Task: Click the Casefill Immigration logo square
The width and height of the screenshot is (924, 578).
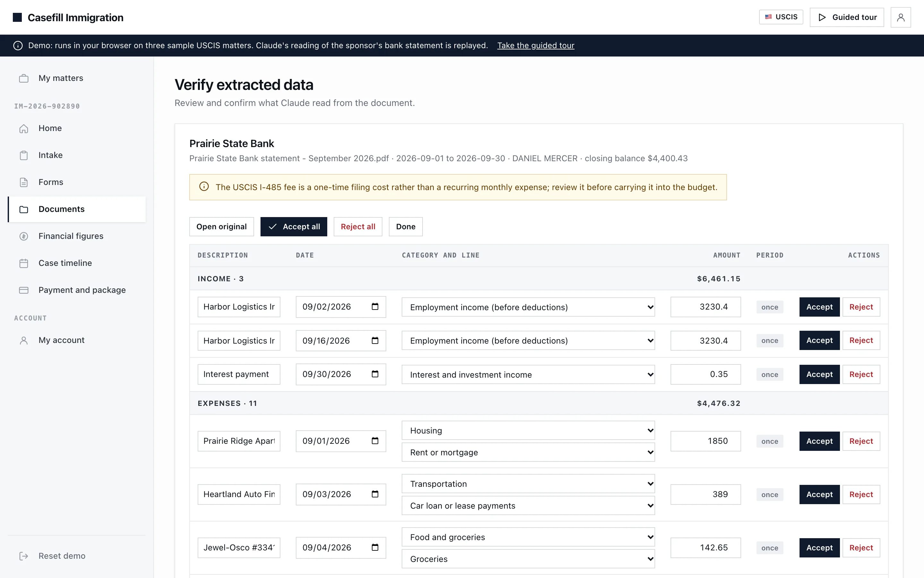Action: click(x=17, y=17)
